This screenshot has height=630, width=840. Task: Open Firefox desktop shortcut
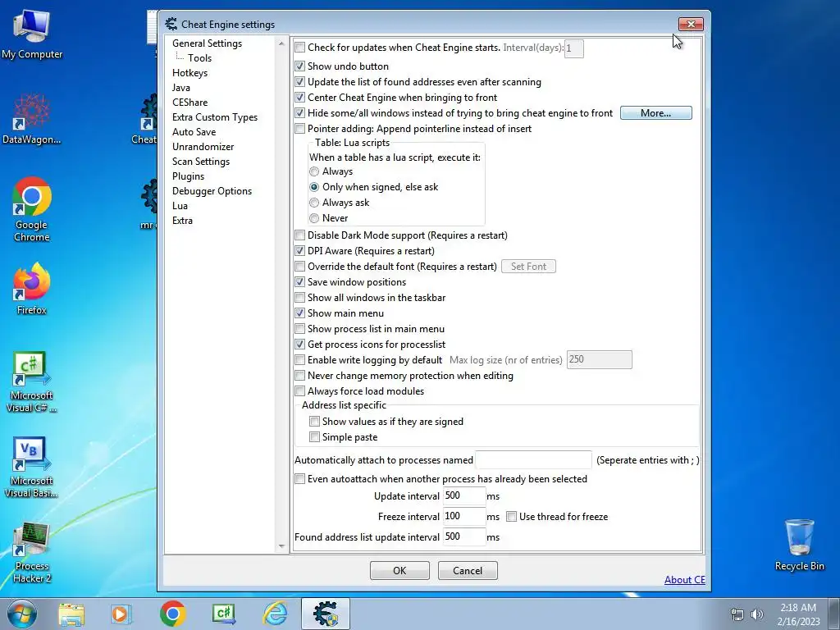32,288
